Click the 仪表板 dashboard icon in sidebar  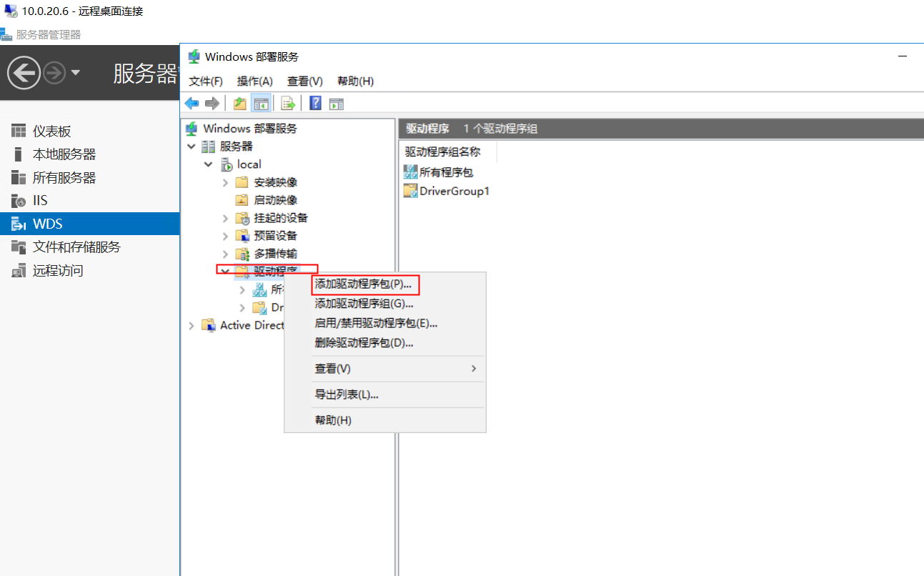point(19,131)
